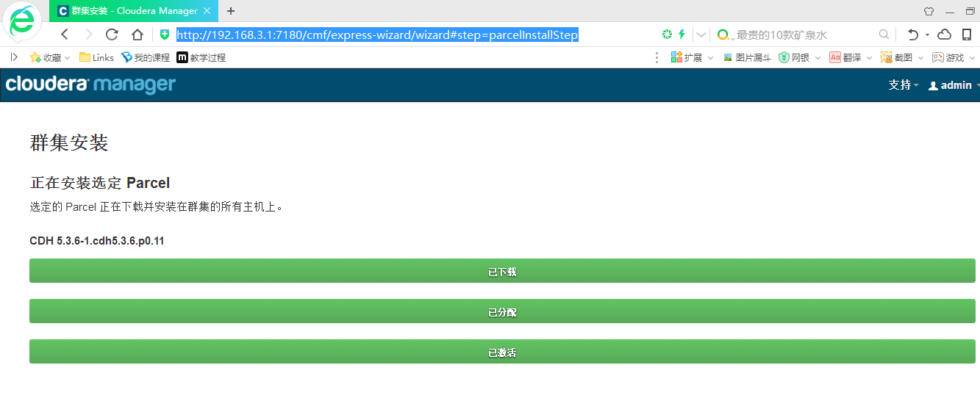The height and width of the screenshot is (401, 980).
Task: Open the 网银 online banking dropdown
Action: (x=800, y=57)
